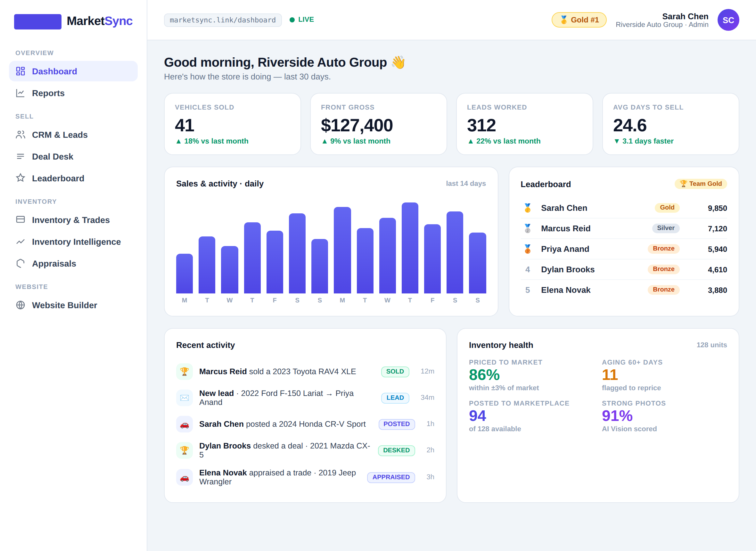The image size is (756, 551).
Task: Click the car icon beside Elena Novak appraised
Action: 185,477
